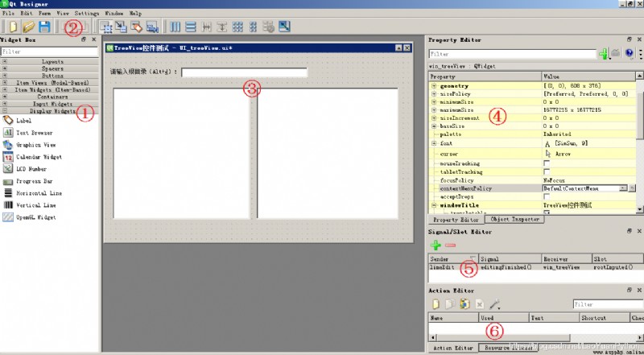Viewport: 644px width, 355px height.
Task: Expand the Containers category
Action: click(5, 97)
